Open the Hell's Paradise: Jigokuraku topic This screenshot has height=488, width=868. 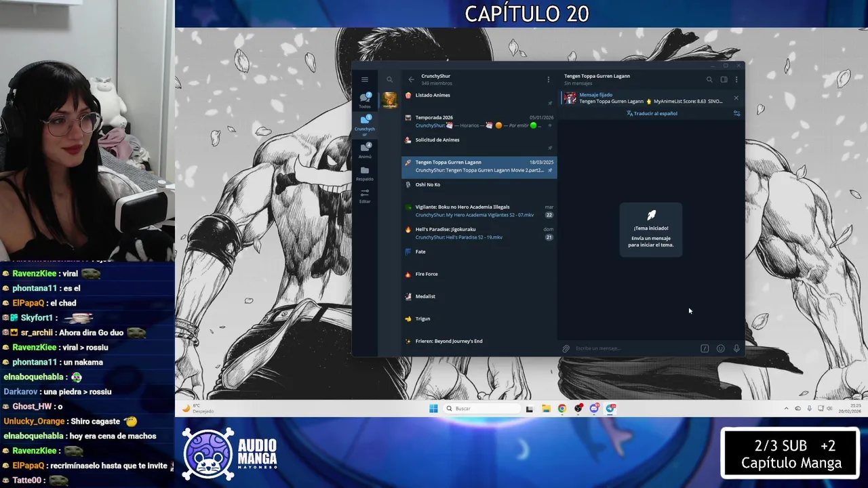click(479, 233)
